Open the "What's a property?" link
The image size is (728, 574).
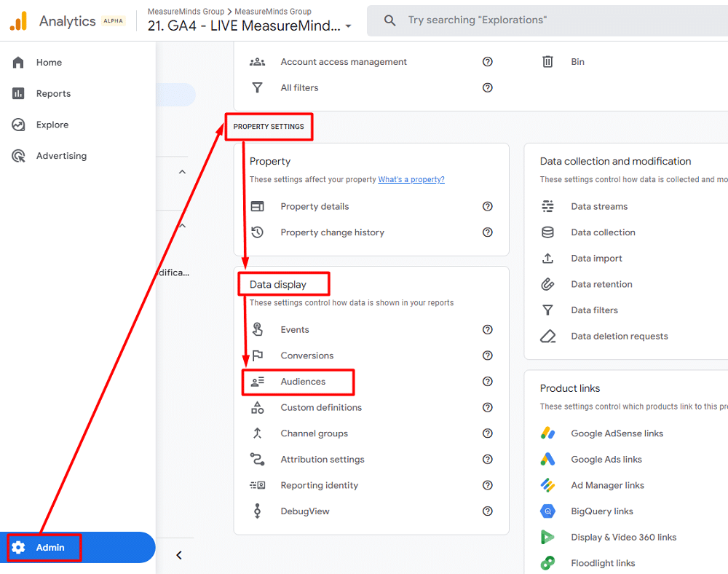(x=411, y=179)
